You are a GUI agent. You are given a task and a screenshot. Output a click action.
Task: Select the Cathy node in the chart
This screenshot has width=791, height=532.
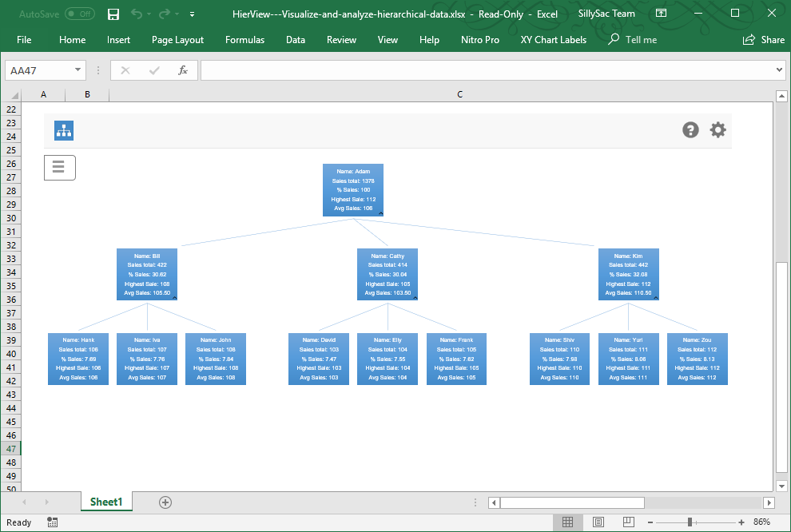tap(388, 274)
